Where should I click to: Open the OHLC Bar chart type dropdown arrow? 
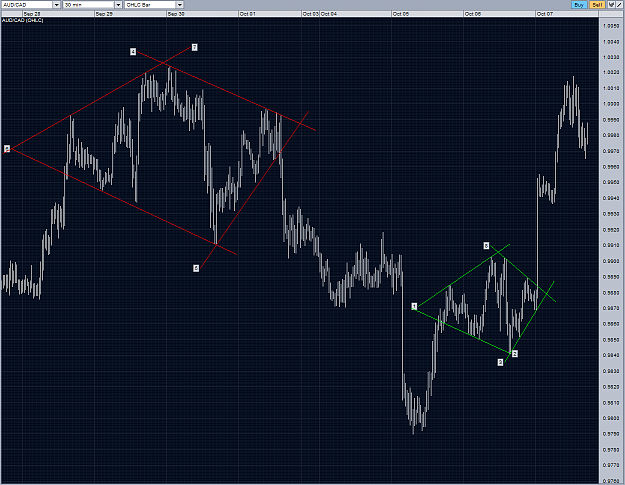[180, 5]
